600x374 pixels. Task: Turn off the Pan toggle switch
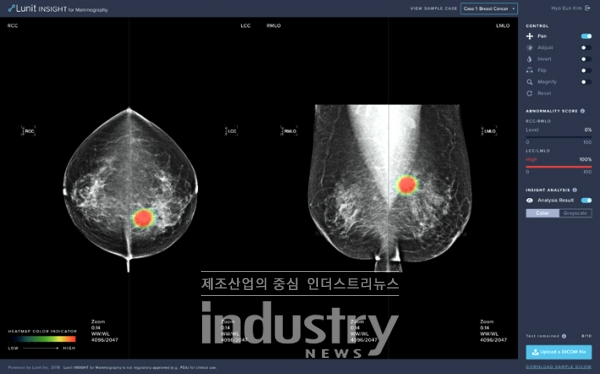(586, 36)
